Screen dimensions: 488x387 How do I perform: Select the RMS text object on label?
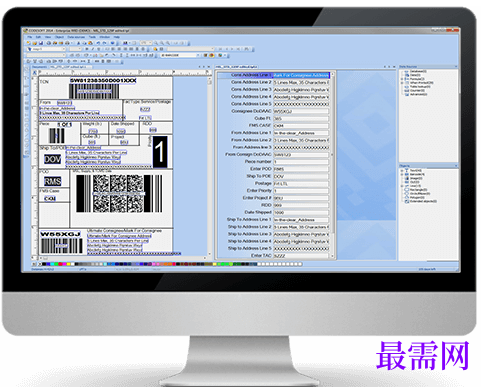click(x=53, y=181)
